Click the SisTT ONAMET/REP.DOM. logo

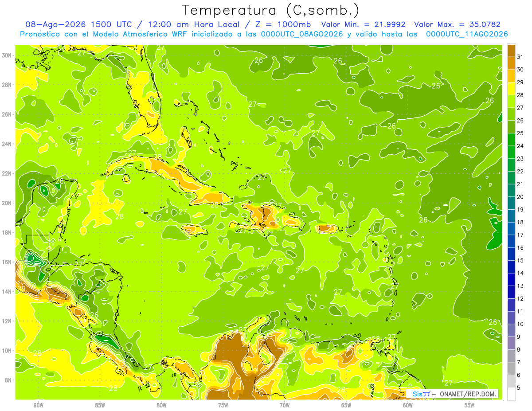click(x=452, y=394)
